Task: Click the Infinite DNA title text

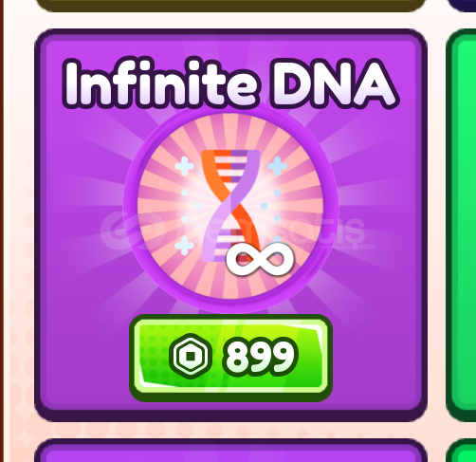Action: (230, 83)
